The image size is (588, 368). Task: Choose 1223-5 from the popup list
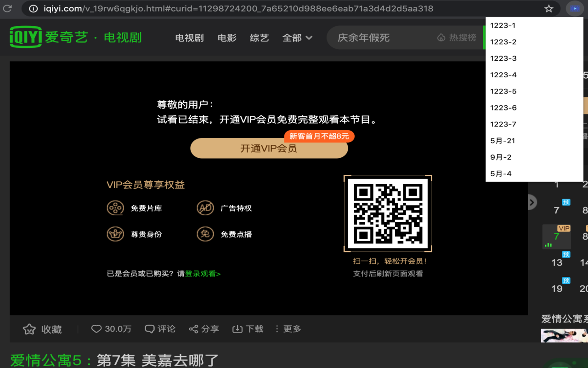tap(534, 92)
